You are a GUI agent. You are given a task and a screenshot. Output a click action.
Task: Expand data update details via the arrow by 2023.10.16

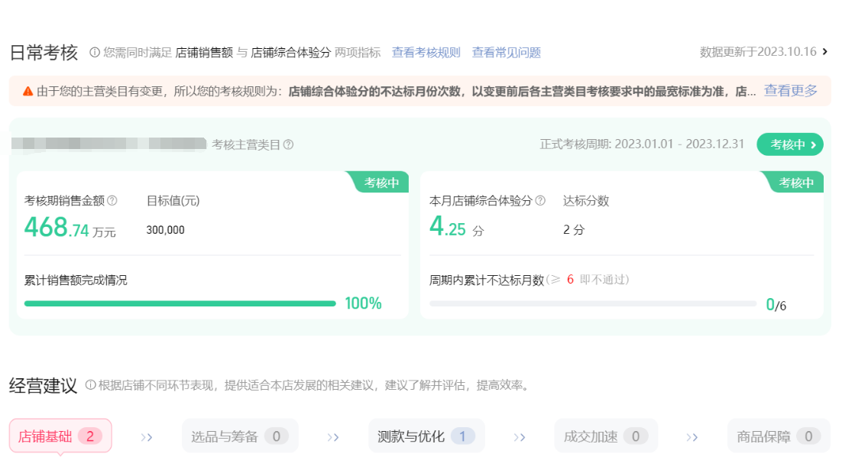pyautogui.click(x=824, y=52)
